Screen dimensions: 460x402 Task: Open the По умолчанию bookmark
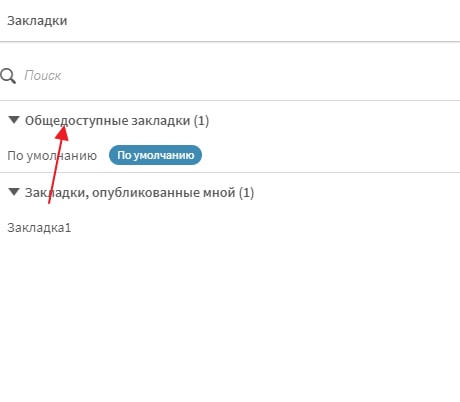coord(52,156)
